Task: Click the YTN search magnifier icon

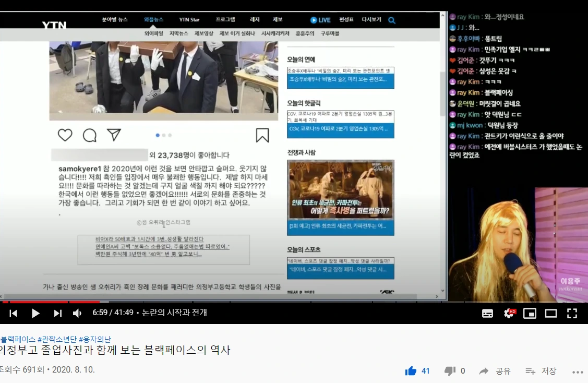Action: point(391,20)
